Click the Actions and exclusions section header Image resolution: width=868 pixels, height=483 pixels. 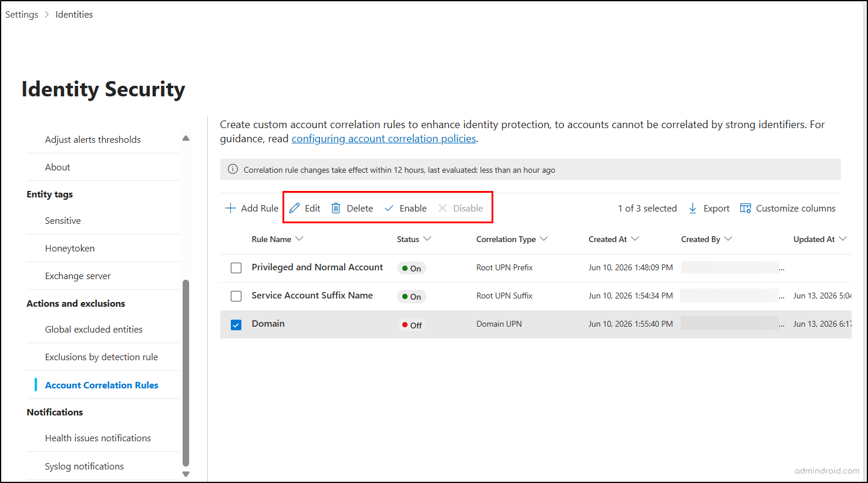pyautogui.click(x=76, y=303)
